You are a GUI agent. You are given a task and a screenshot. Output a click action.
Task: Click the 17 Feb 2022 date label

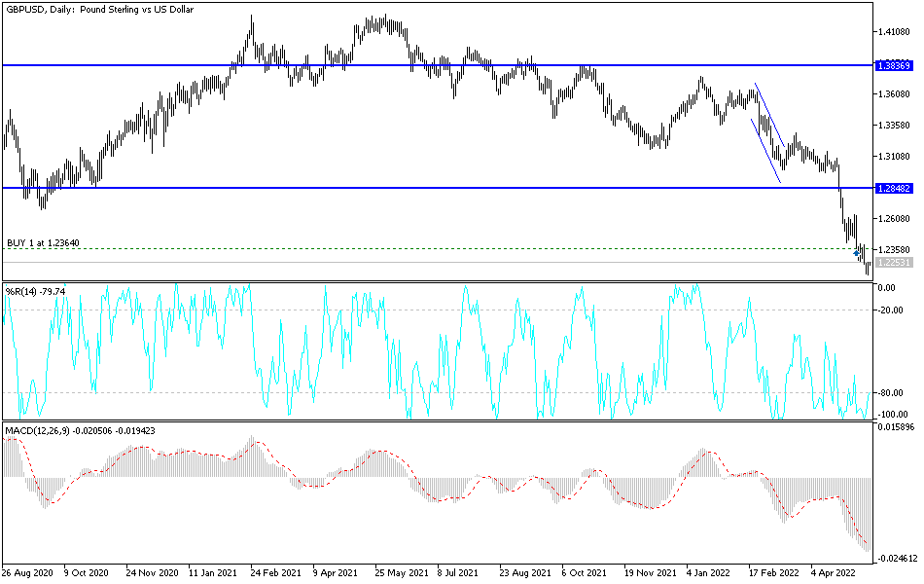pos(774,572)
